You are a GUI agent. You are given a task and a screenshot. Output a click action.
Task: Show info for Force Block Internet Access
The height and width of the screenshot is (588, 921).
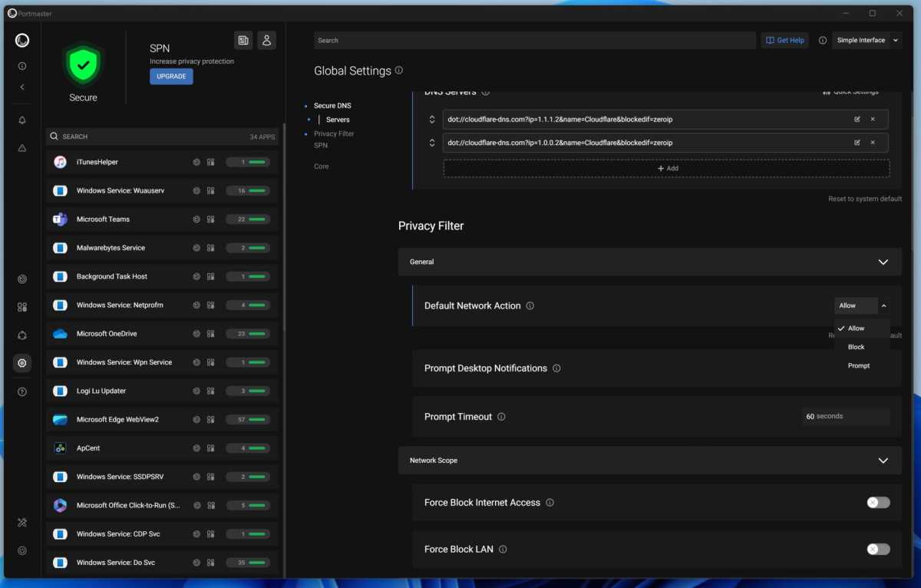[550, 503]
